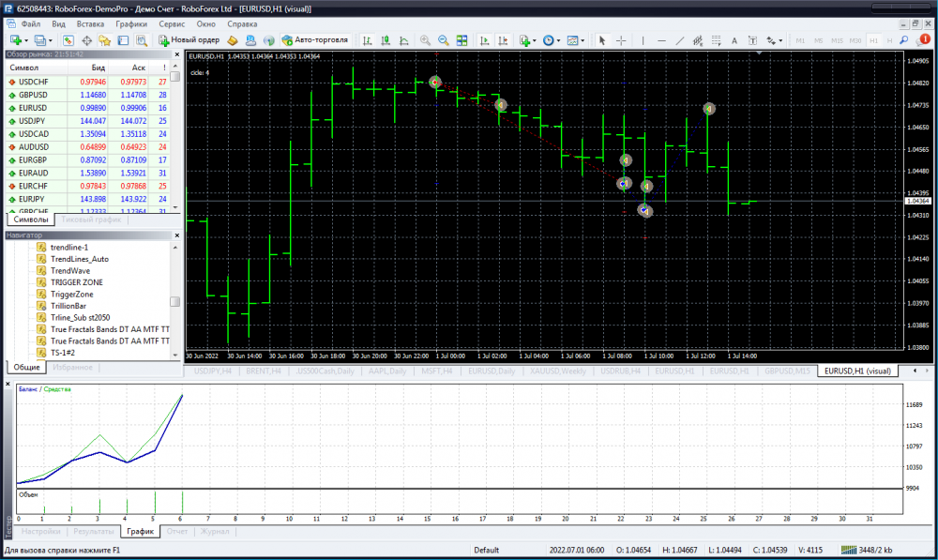
Task: Expand the New Chart dropdown arrow
Action: click(26, 40)
